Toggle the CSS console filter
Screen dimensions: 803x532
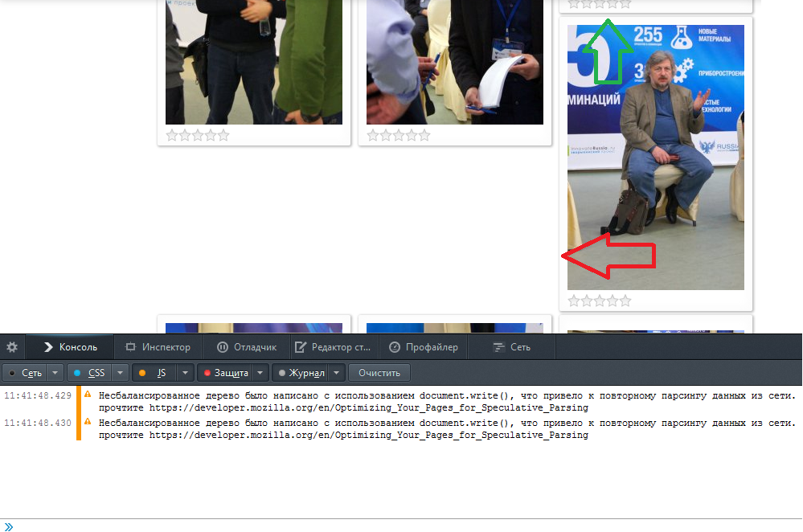coord(89,373)
